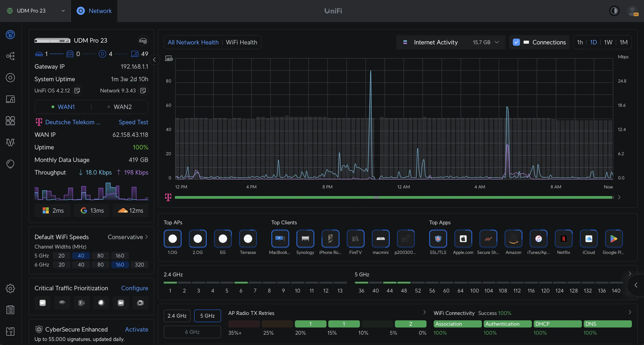Activate CyberSecure Enhanced

(137, 330)
